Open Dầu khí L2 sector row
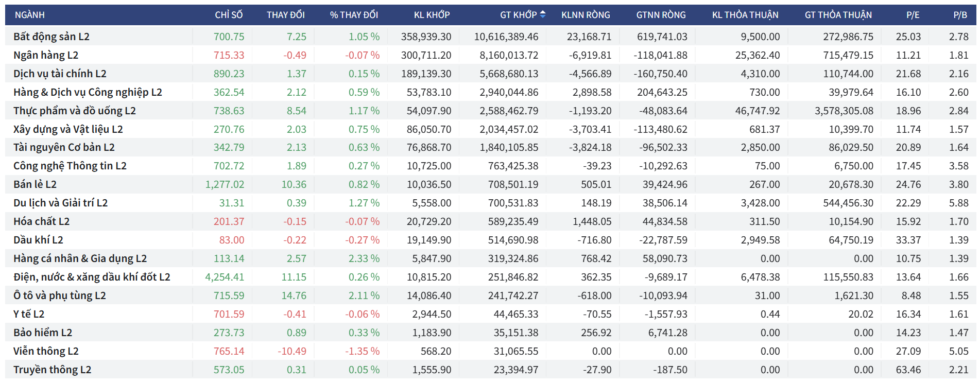 point(38,240)
